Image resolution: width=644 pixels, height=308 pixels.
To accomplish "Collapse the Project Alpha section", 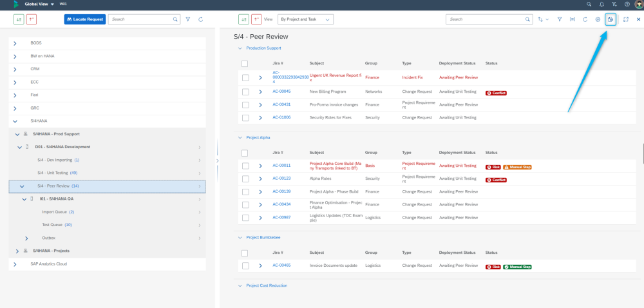I will tap(240, 137).
